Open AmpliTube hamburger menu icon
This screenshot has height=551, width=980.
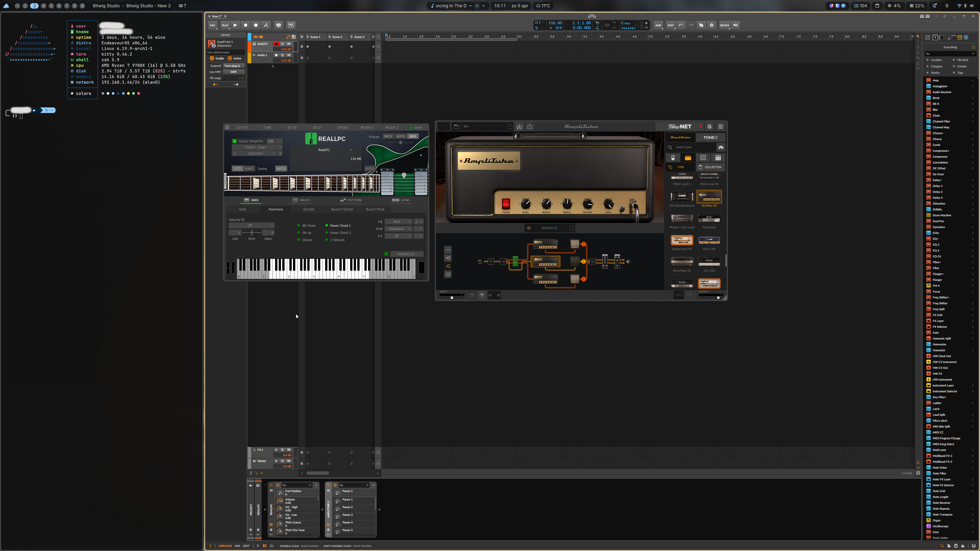[720, 127]
